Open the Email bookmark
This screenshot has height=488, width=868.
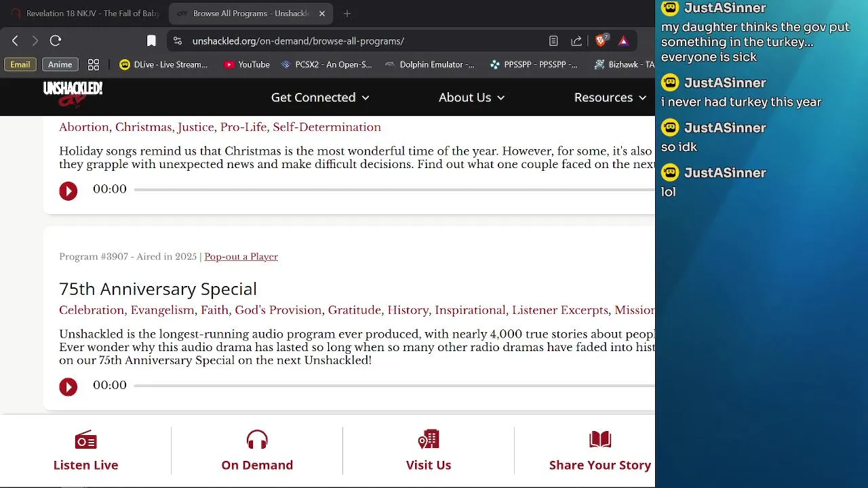pyautogui.click(x=20, y=64)
